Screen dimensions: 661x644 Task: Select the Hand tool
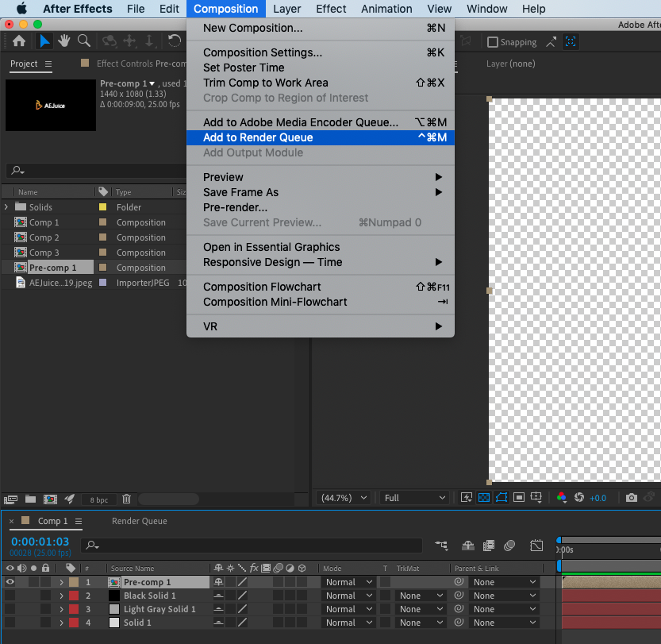pos(63,41)
